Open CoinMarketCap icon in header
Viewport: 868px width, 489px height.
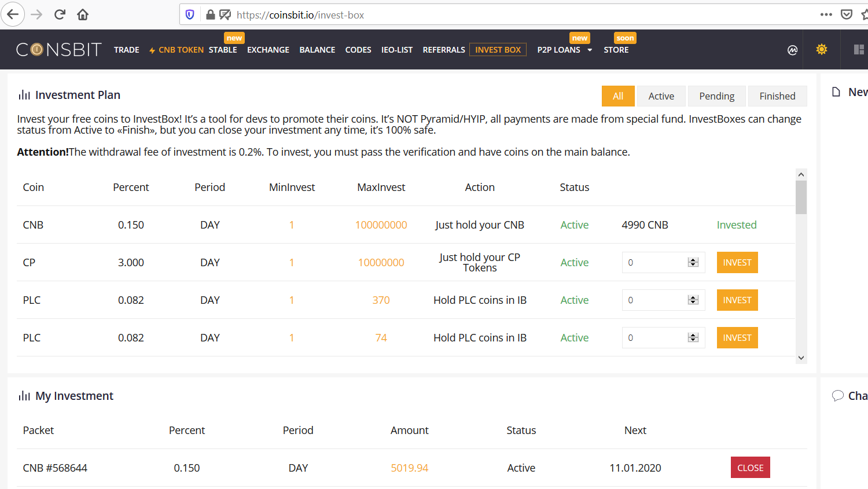click(x=792, y=50)
